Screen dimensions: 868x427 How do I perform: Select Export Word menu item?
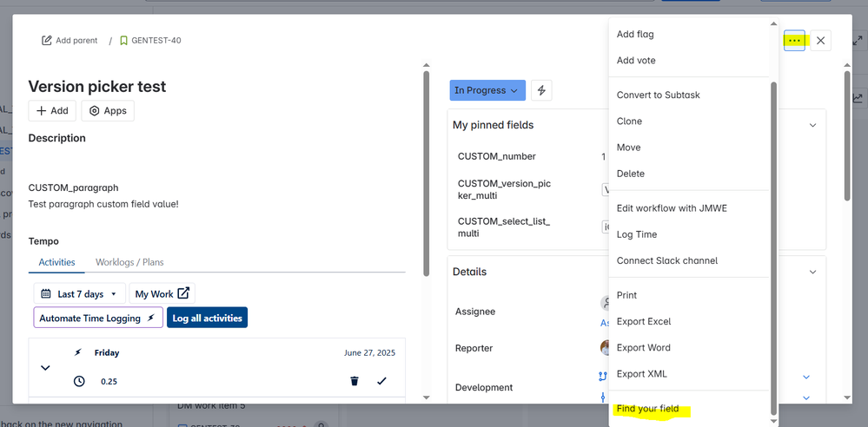[689, 347]
